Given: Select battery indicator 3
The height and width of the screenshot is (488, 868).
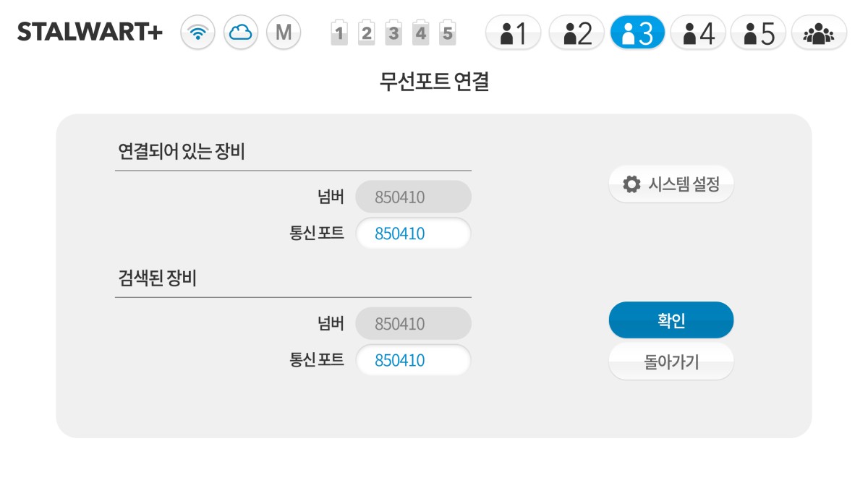Looking at the screenshot, I should point(393,33).
